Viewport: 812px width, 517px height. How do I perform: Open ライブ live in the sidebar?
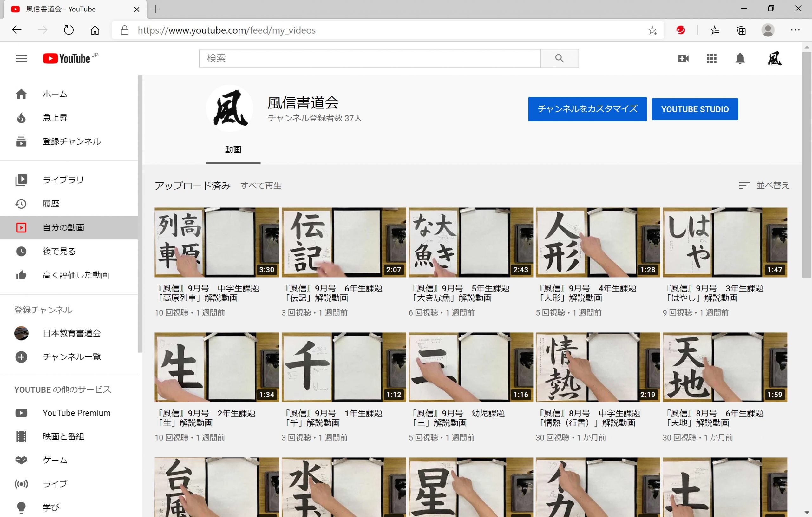pos(69,484)
